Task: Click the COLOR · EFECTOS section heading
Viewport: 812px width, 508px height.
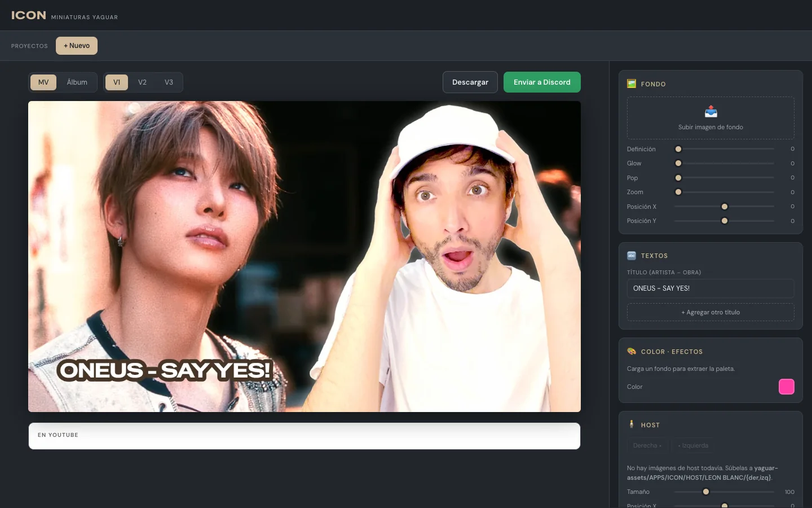Action: click(x=672, y=352)
